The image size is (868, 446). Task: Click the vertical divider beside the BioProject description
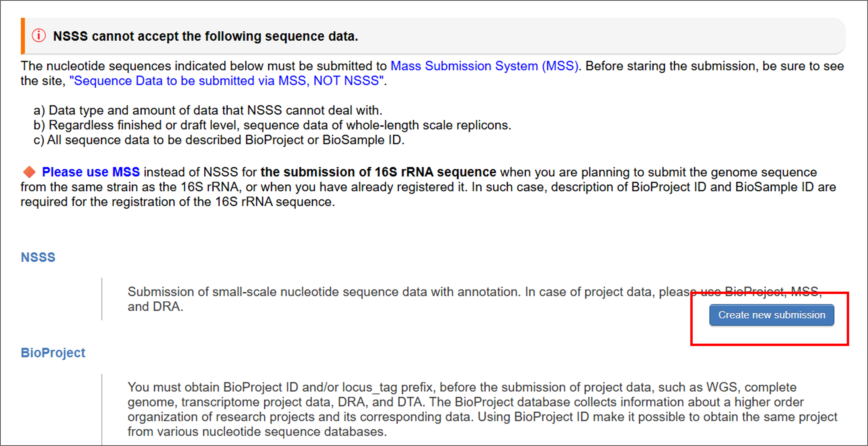pos(102,409)
